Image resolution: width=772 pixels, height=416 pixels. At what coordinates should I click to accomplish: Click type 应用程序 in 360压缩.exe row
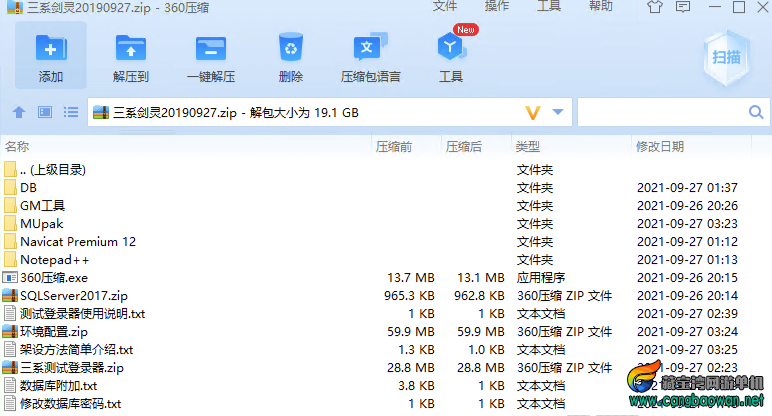[541, 278]
